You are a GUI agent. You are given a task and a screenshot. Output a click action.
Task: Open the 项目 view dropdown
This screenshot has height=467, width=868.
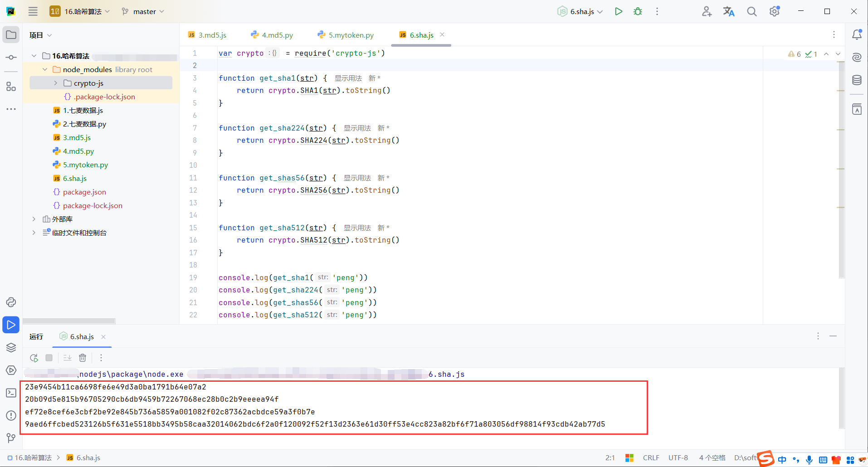coord(41,35)
